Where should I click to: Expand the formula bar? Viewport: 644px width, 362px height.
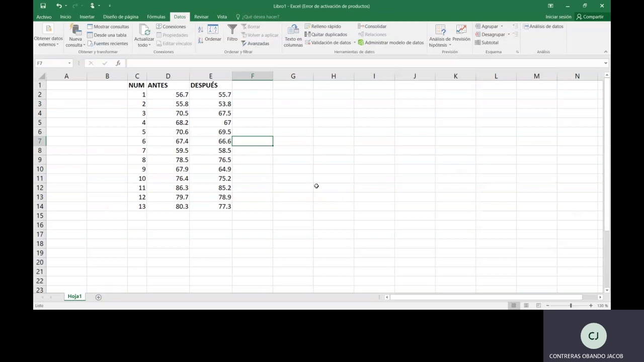(605, 63)
